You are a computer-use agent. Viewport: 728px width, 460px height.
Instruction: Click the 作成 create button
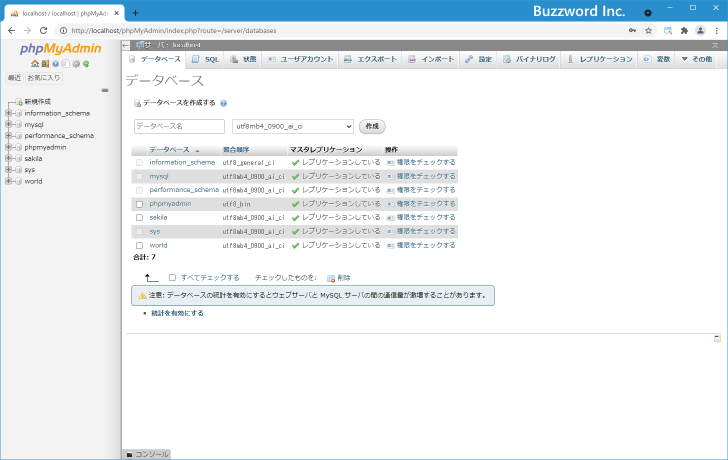(372, 126)
